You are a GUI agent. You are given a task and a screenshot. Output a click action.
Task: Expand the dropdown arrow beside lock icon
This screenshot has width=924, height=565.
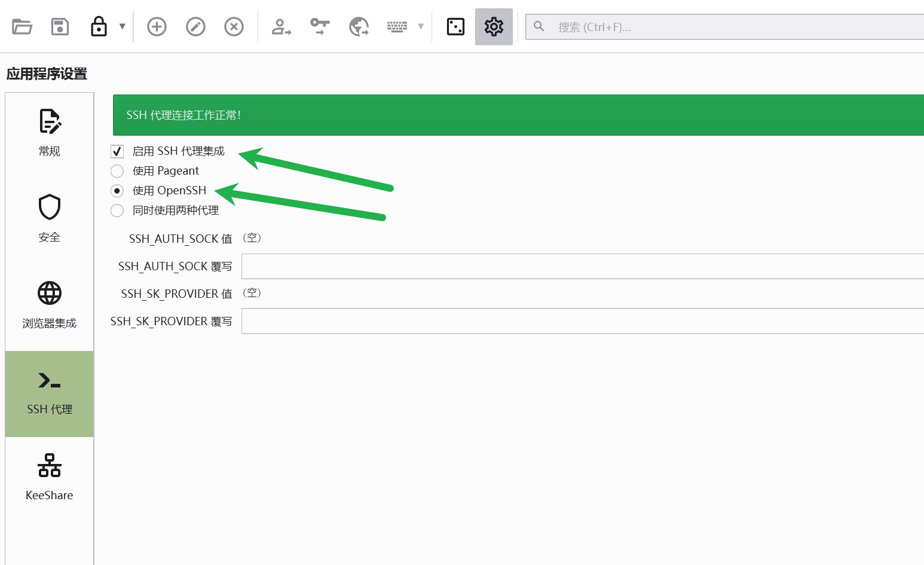coord(123,27)
